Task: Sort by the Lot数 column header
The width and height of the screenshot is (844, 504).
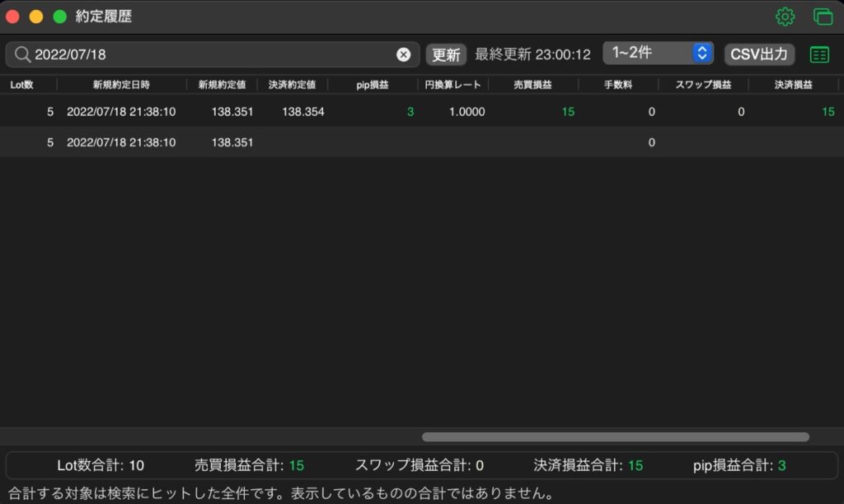Action: pos(21,85)
